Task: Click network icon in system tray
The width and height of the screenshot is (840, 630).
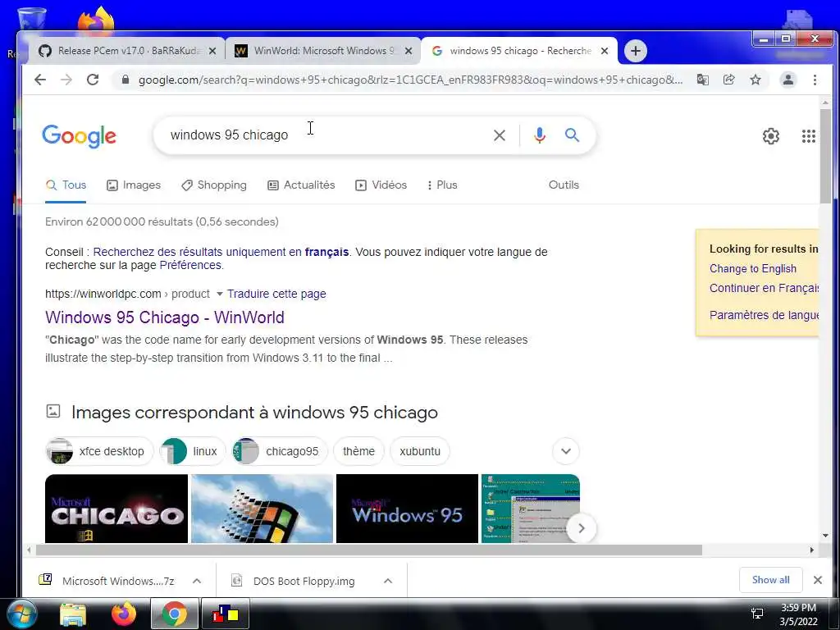Action: pyautogui.click(x=757, y=614)
